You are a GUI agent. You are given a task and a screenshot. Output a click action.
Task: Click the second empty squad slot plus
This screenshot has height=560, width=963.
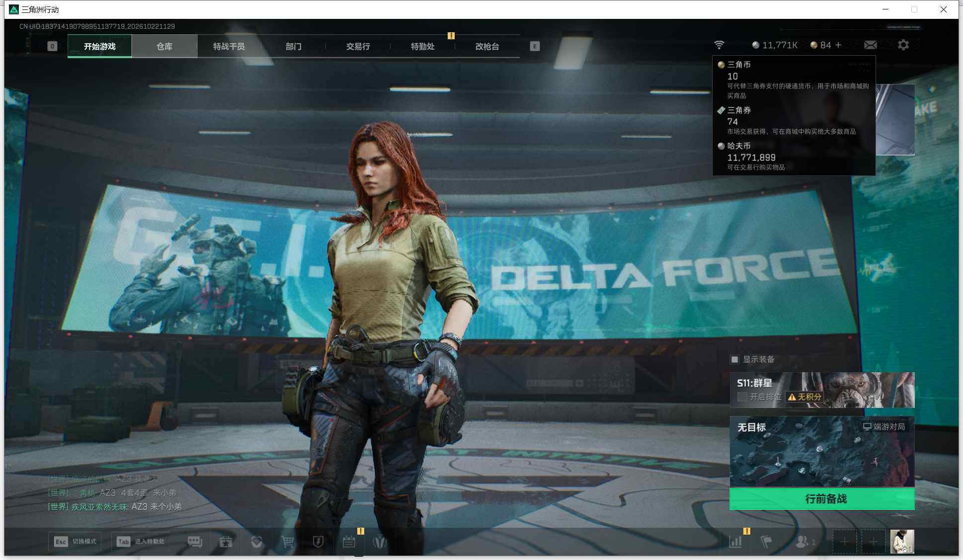[x=873, y=542]
